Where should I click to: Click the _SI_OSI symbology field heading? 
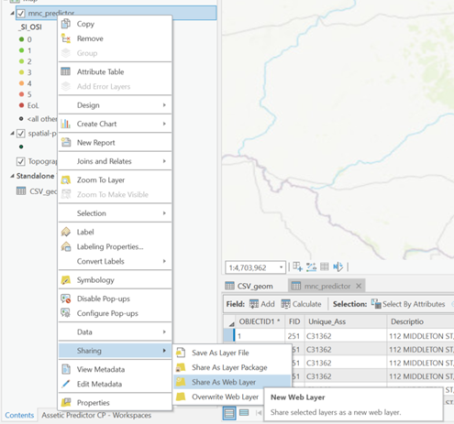(x=30, y=27)
